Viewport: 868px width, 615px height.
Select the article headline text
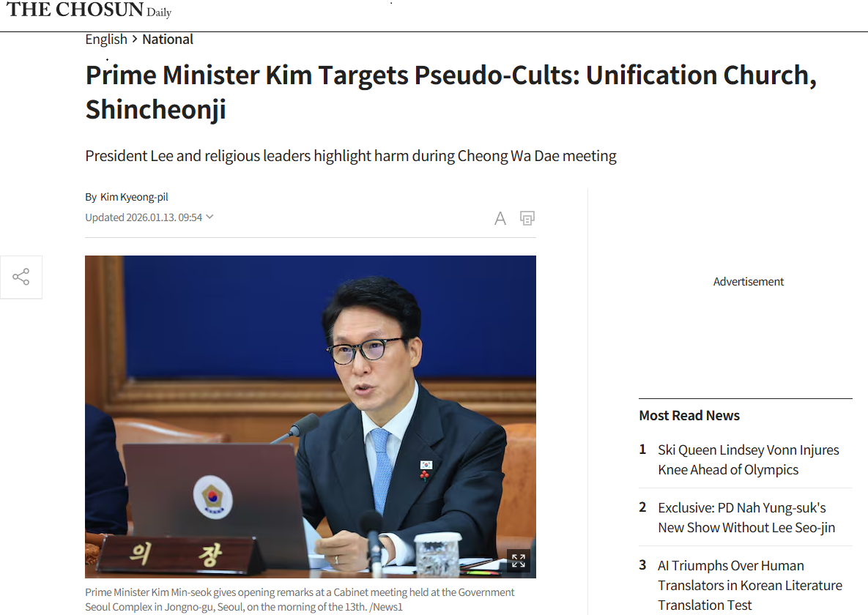coord(450,92)
